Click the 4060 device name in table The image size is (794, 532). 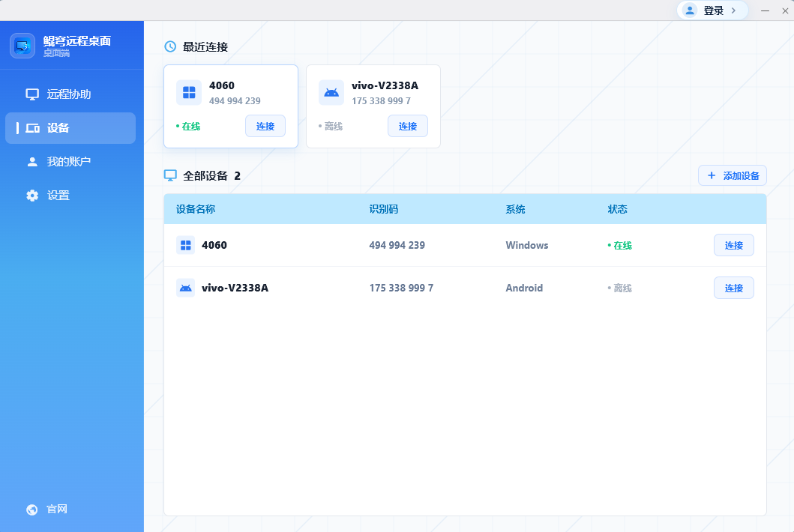(x=214, y=245)
